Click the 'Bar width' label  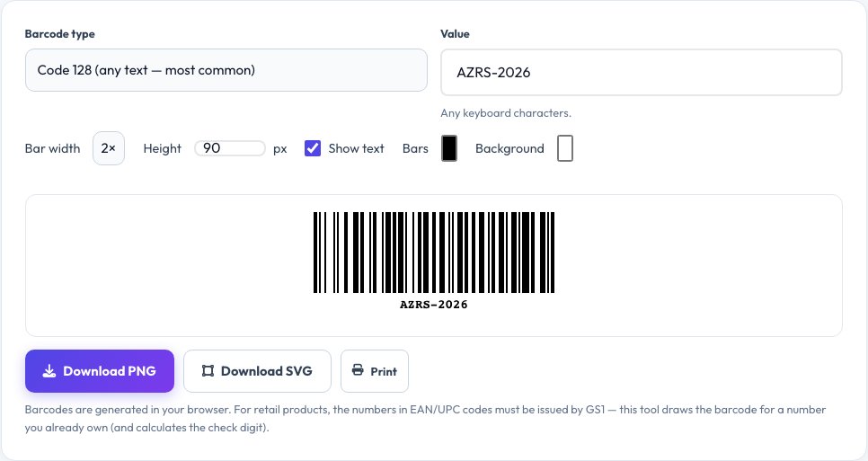pos(53,148)
